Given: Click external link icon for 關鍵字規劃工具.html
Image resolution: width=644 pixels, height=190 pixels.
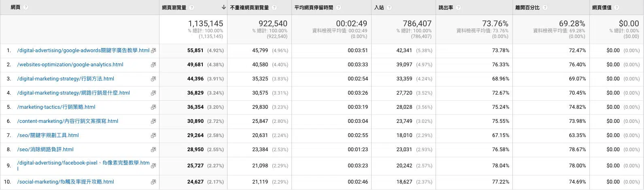Looking at the screenshot, I should click(x=153, y=135).
